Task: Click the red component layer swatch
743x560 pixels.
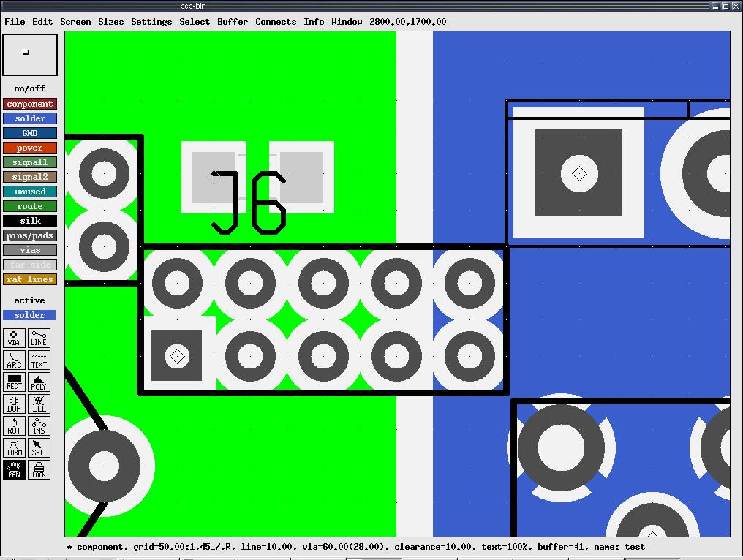Action: tap(30, 104)
